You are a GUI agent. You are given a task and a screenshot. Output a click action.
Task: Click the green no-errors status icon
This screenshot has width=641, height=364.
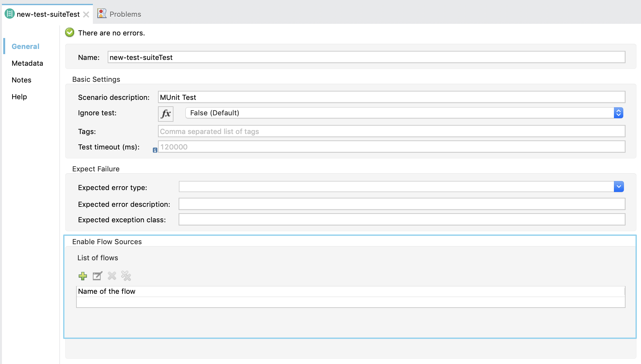[69, 33]
